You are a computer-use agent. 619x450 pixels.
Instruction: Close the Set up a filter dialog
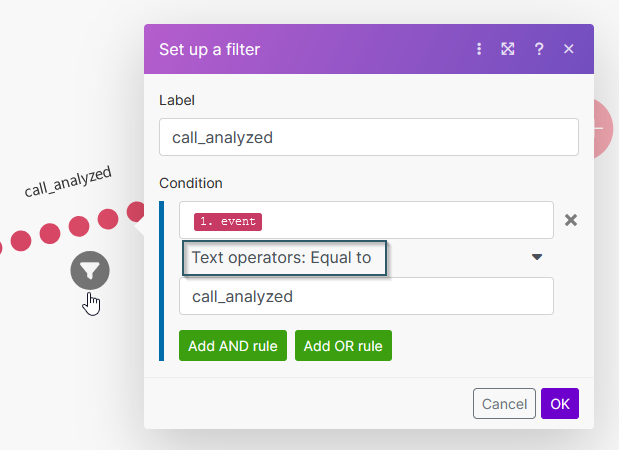click(x=569, y=48)
